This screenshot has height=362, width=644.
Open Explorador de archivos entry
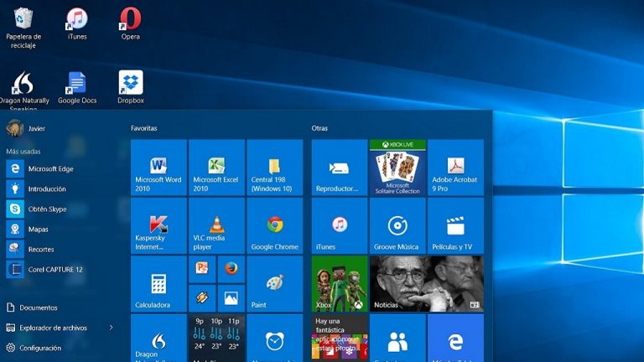pyautogui.click(x=47, y=328)
